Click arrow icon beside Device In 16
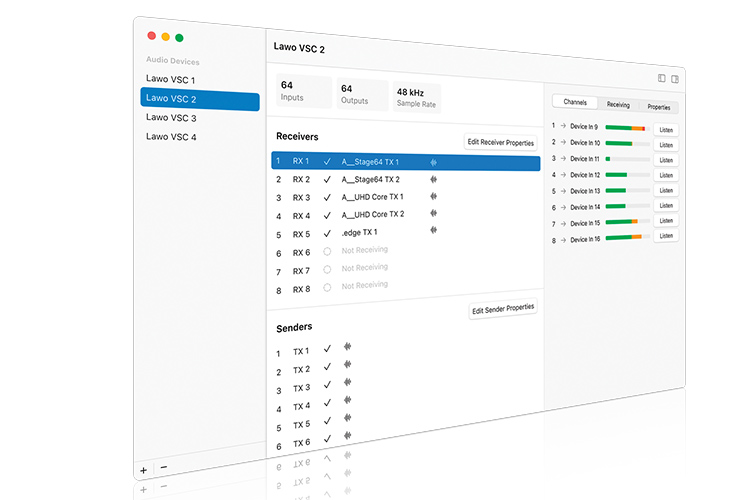750x500 pixels. pyautogui.click(x=563, y=240)
